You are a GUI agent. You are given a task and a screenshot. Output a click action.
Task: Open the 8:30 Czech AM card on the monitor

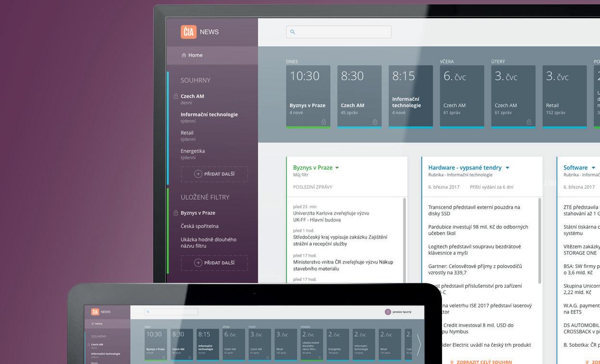coord(359,97)
